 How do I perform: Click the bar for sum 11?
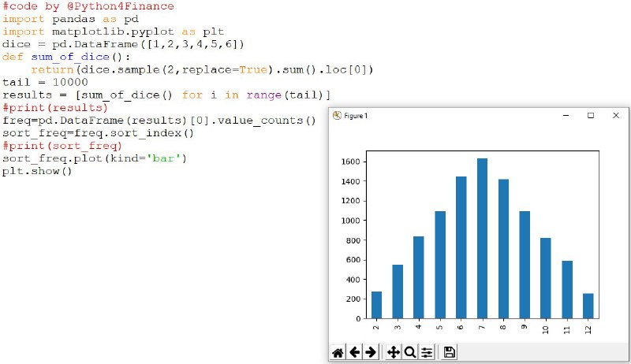(567, 290)
